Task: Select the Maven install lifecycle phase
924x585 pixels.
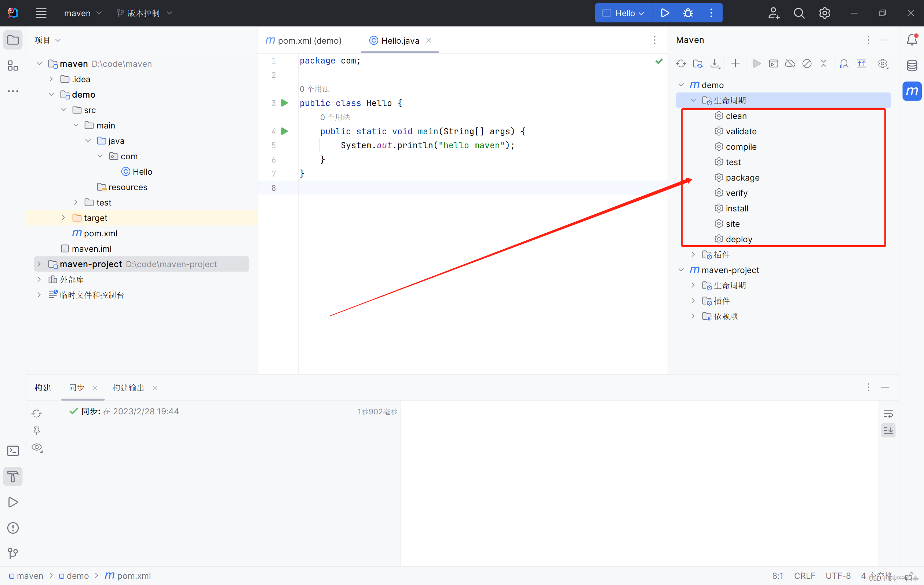Action: tap(732, 208)
